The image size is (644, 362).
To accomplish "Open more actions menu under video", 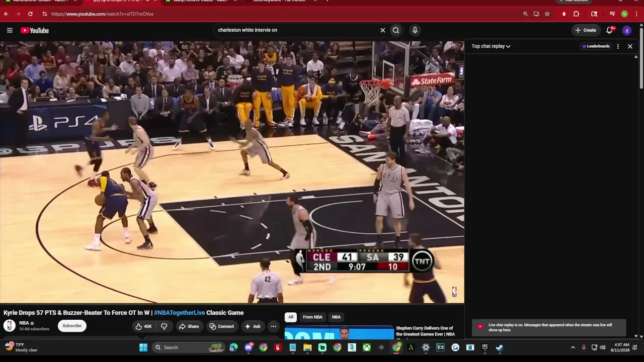I will [x=273, y=326].
